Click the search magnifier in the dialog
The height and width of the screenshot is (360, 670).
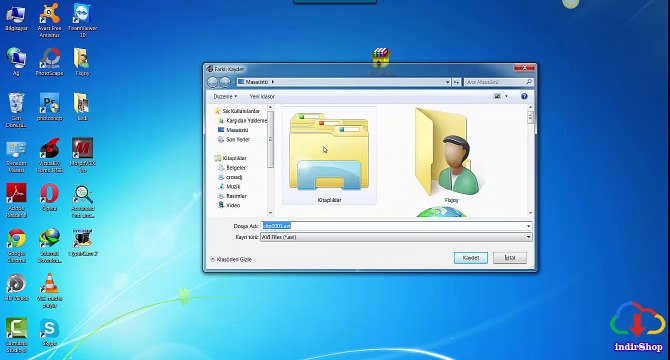pyautogui.click(x=529, y=82)
